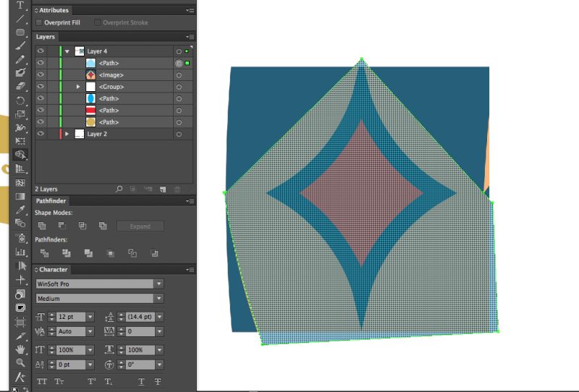The image size is (579, 392).
Task: Select the Pencil tool
Action: 20,59
